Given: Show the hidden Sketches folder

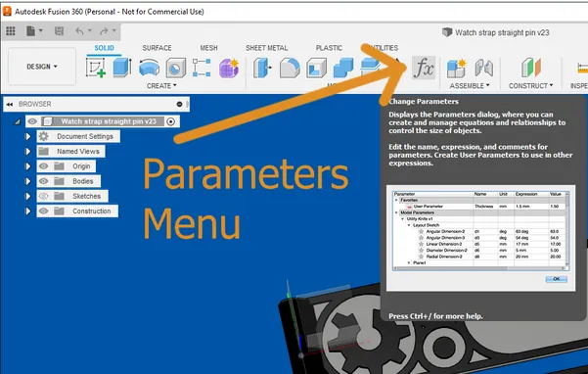Looking at the screenshot, I should click(x=43, y=196).
